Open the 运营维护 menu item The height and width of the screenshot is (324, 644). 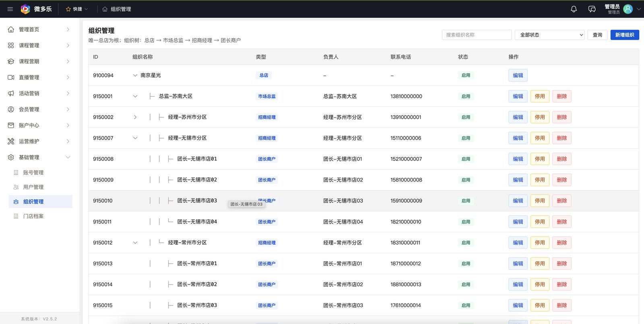(39, 141)
